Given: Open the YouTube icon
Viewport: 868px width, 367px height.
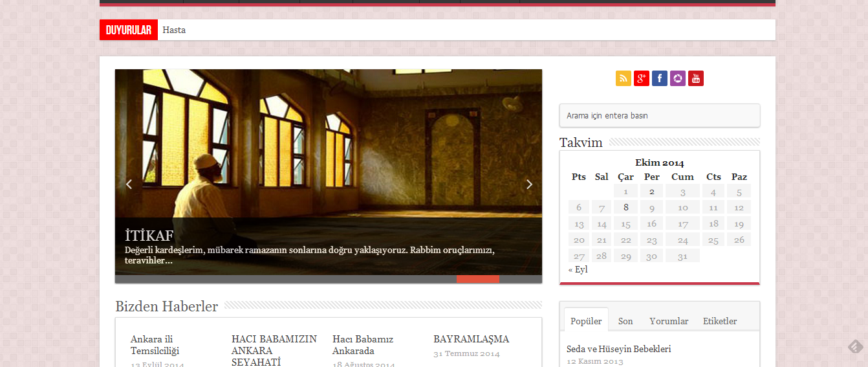Looking at the screenshot, I should 695,78.
